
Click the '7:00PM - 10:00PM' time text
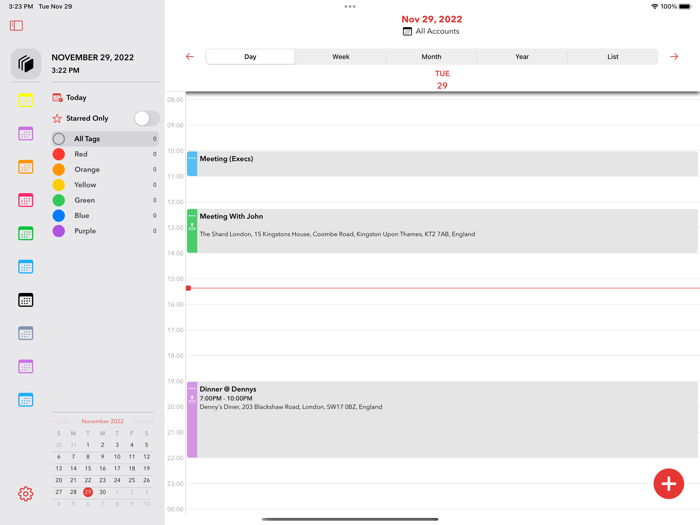(x=226, y=398)
